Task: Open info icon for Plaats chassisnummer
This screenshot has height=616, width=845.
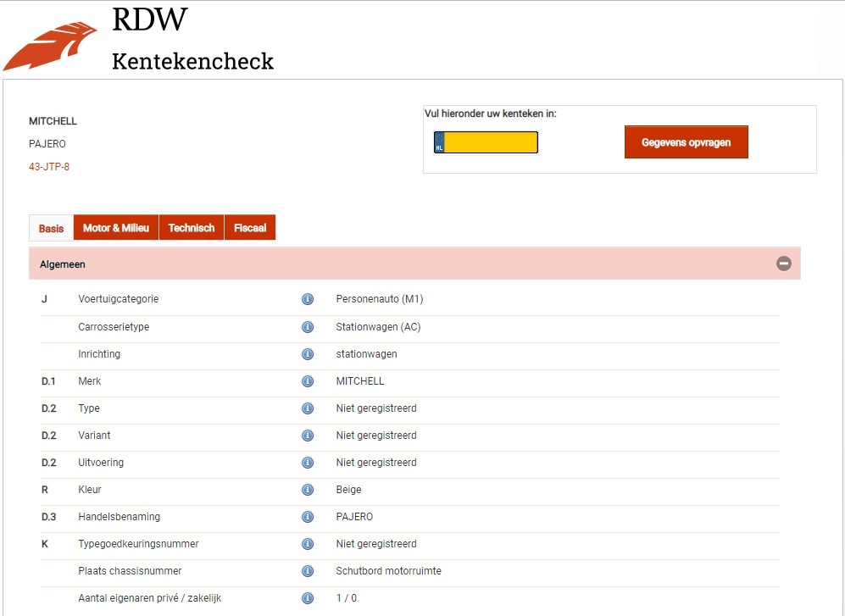Action: click(x=308, y=571)
